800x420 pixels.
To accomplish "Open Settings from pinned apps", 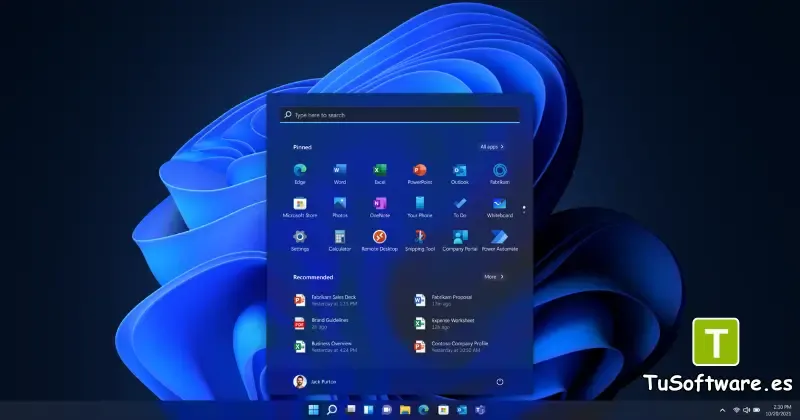I will (300, 241).
